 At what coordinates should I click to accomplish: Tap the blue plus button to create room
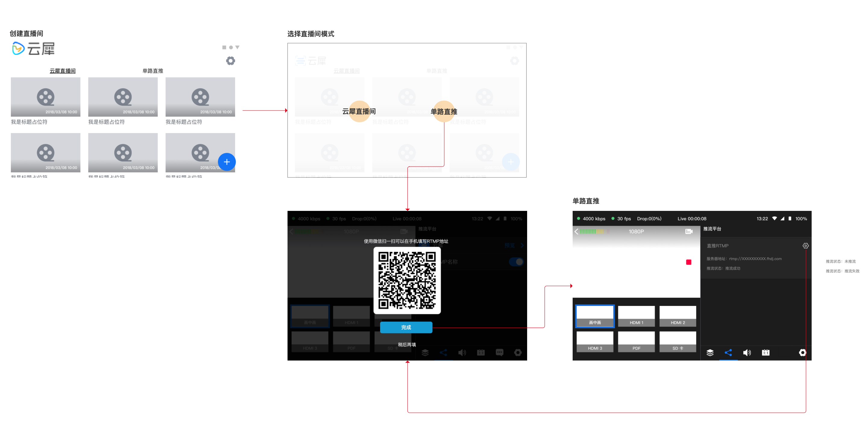pos(227,162)
